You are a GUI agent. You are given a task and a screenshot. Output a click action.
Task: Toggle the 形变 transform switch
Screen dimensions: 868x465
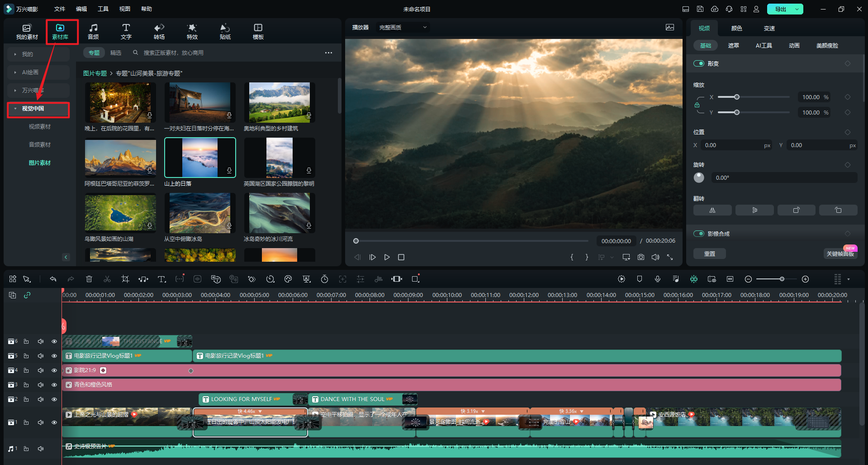pos(699,63)
